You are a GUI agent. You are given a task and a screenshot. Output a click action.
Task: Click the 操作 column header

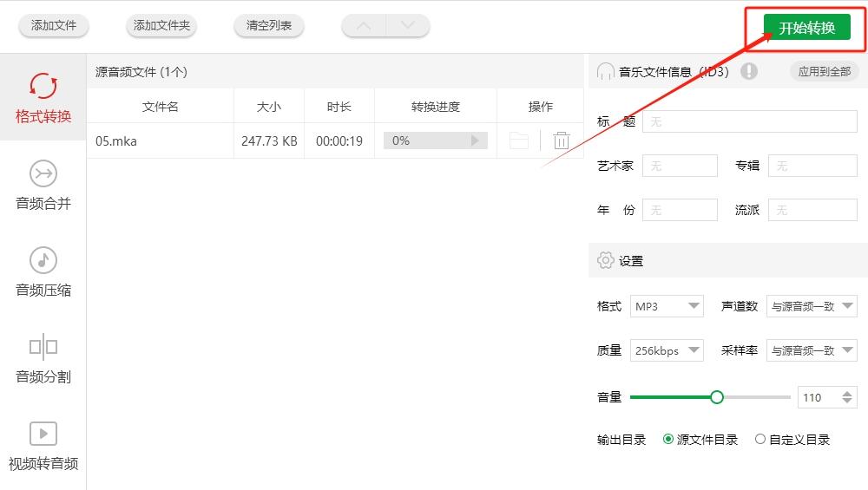(x=540, y=106)
